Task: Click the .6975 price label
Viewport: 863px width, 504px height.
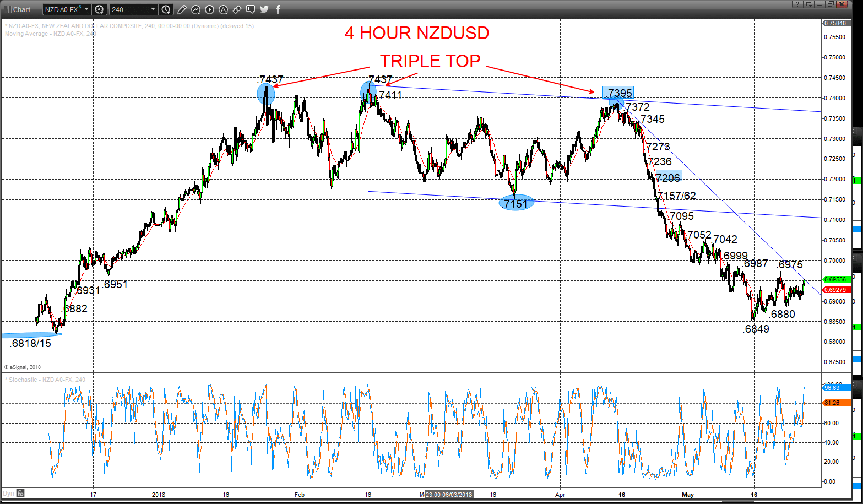Action: (x=790, y=264)
